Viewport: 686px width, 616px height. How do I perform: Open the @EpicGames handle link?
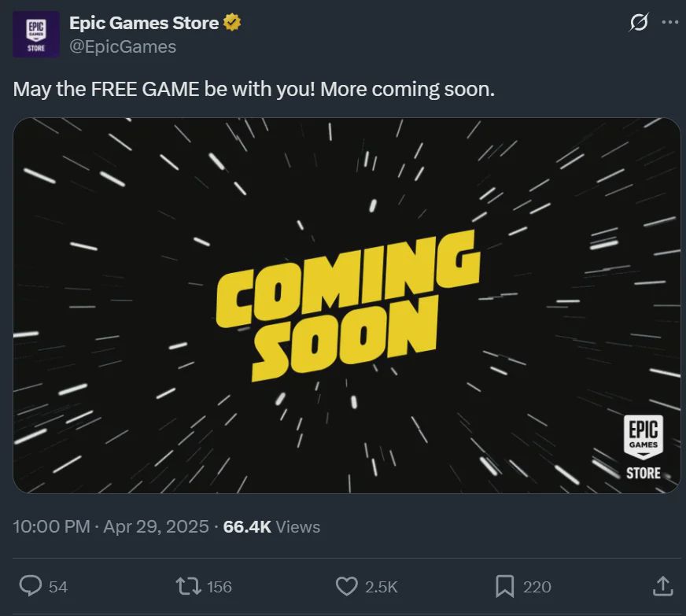pyautogui.click(x=123, y=47)
